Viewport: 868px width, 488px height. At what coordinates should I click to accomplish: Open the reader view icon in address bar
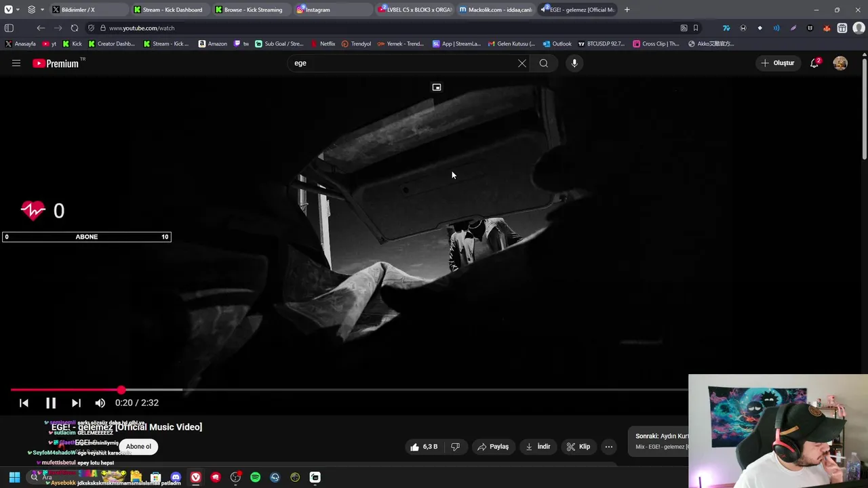pyautogui.click(x=684, y=28)
